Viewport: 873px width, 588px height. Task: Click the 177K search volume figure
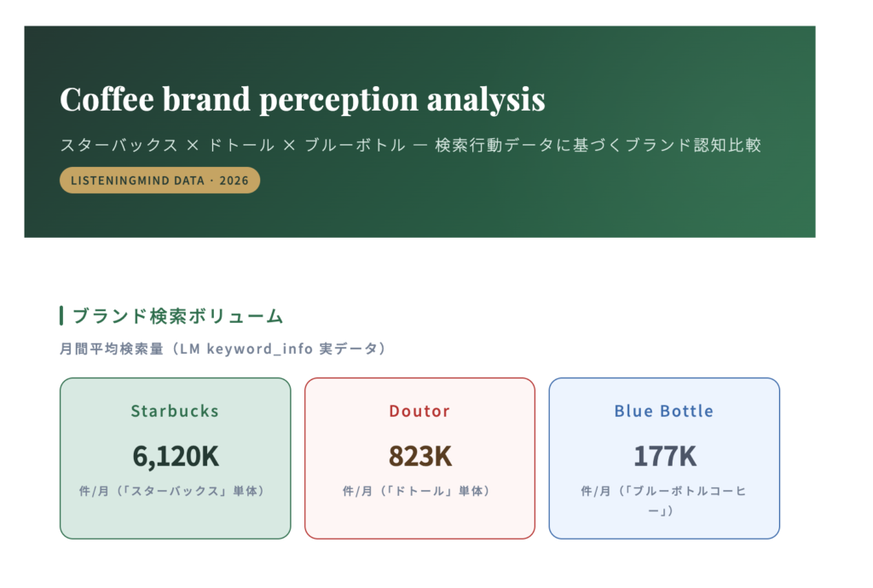tap(663, 457)
